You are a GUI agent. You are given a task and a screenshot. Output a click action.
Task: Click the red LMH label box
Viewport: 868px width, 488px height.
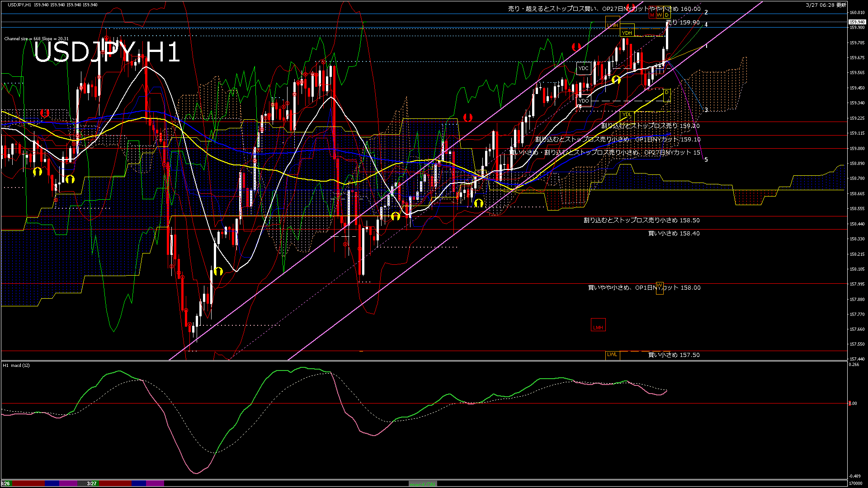(x=599, y=325)
